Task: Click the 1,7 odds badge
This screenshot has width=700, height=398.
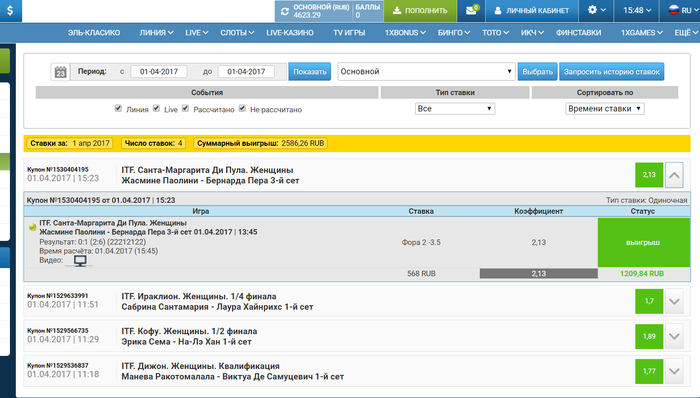Action: 649,301
